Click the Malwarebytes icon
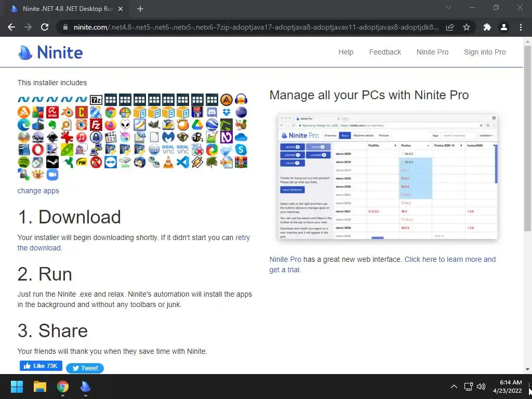Viewport: 532px width, 399px height. click(168, 137)
